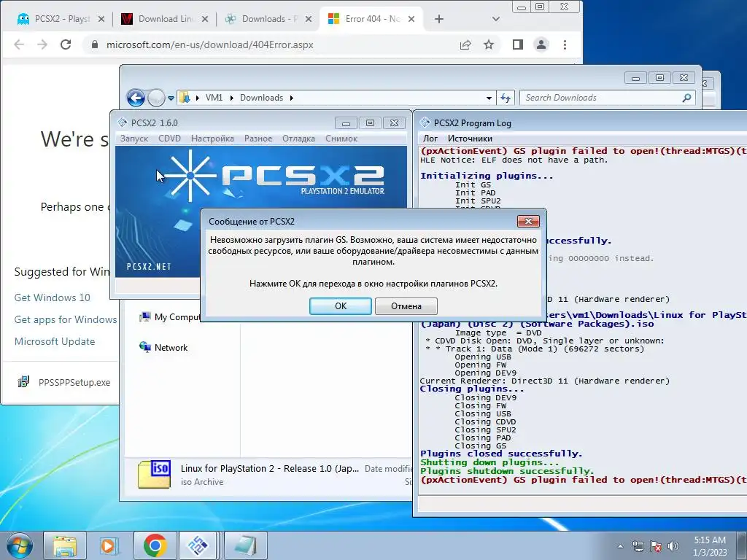
Task: Go back in Explorer Downloads window
Action: pos(136,98)
